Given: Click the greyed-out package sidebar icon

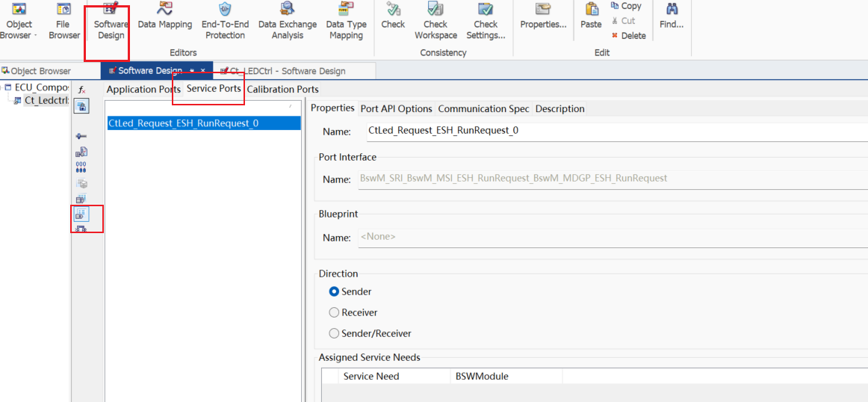Looking at the screenshot, I should (81, 183).
